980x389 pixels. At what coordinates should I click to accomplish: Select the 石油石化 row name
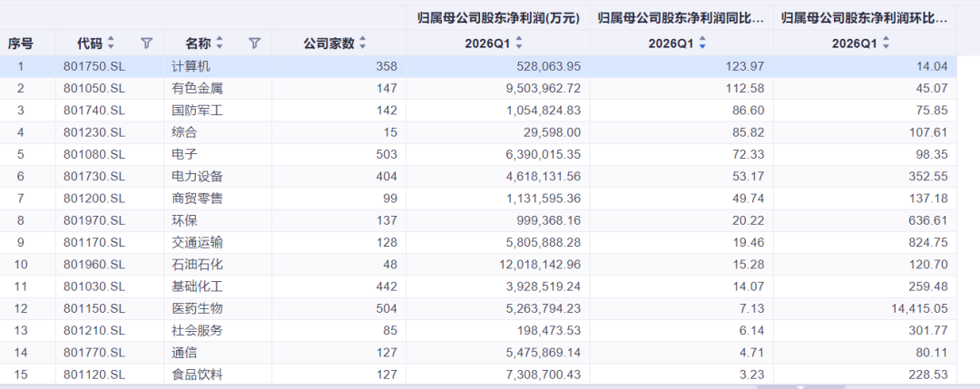[197, 265]
